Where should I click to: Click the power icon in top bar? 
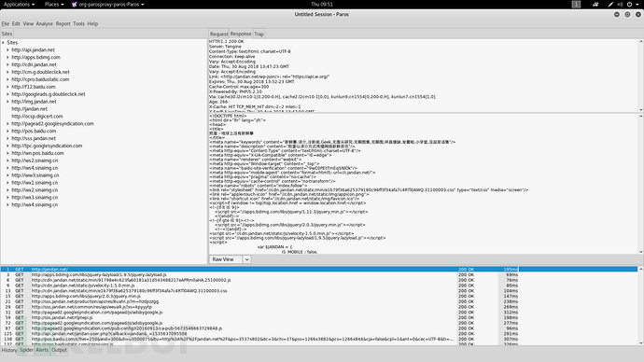click(x=629, y=4)
